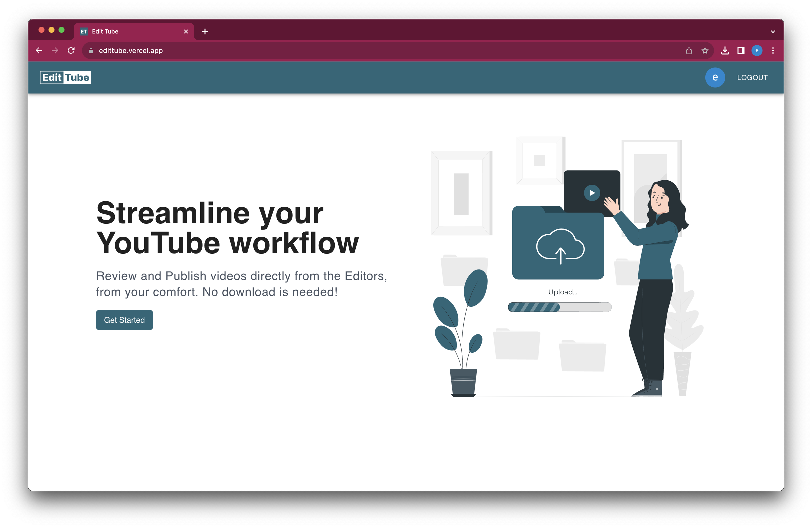
Task: Click the browser forward arrow
Action: 55,50
